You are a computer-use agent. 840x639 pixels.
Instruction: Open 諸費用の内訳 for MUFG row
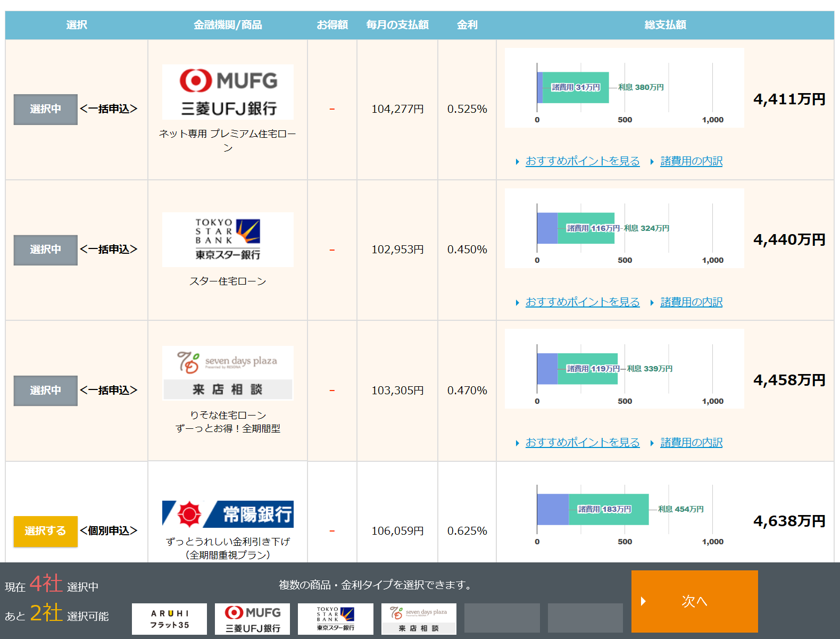[x=692, y=161]
